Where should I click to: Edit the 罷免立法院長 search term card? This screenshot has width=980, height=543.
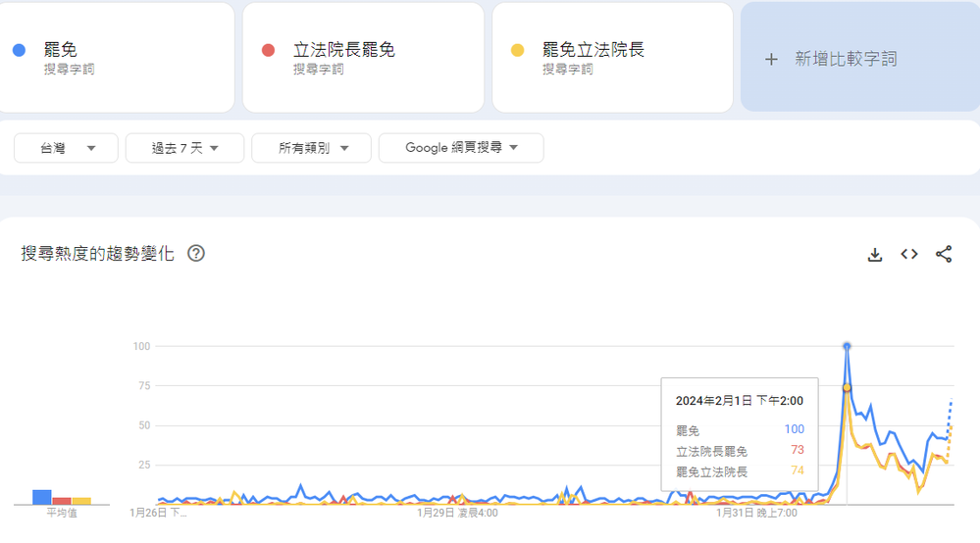pos(612,58)
